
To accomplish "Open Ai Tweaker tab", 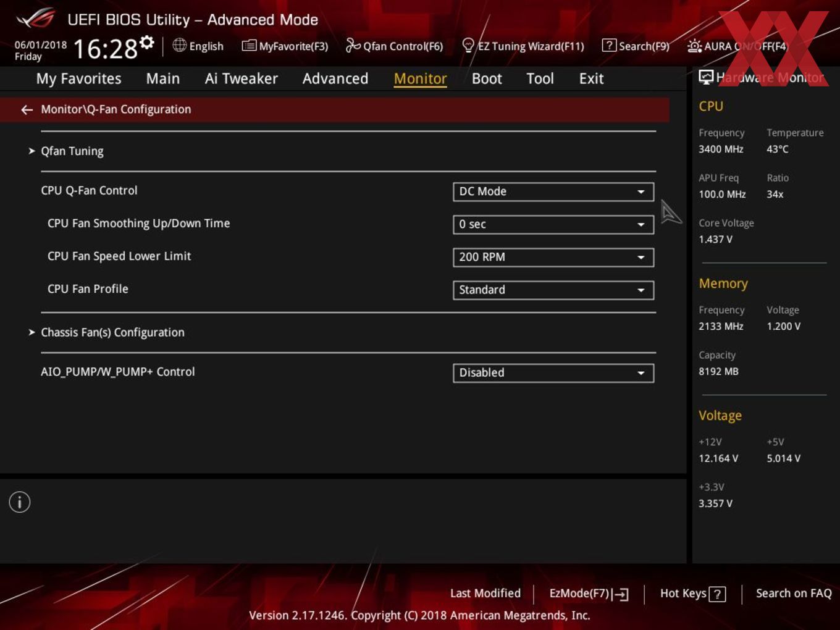I will click(x=241, y=78).
